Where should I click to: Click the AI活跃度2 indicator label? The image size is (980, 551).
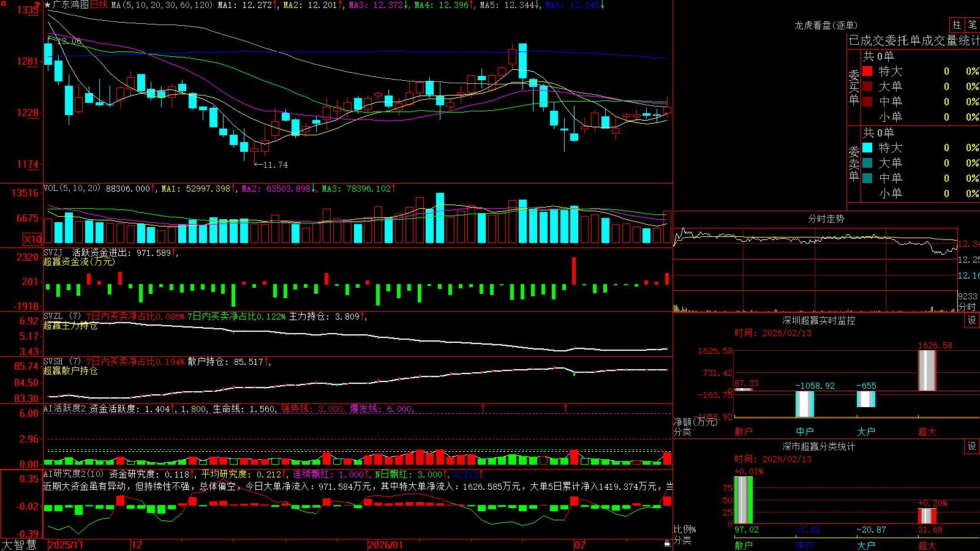65,408
